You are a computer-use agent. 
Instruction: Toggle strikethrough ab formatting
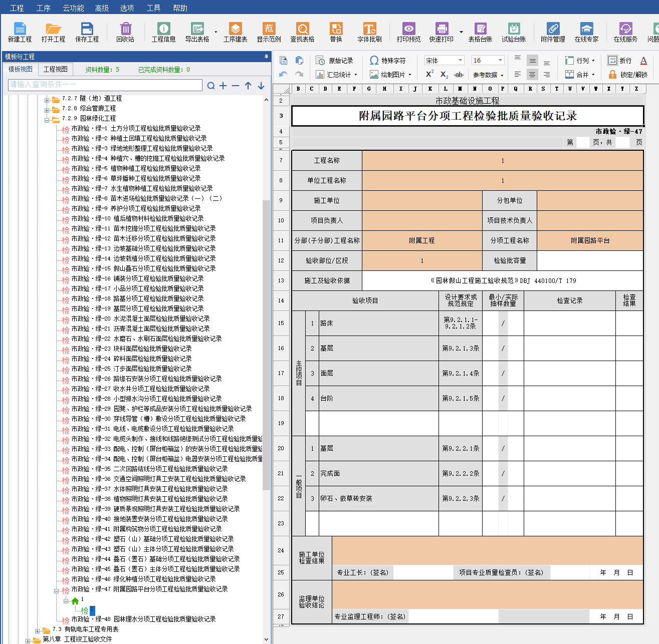pyautogui.click(x=459, y=75)
